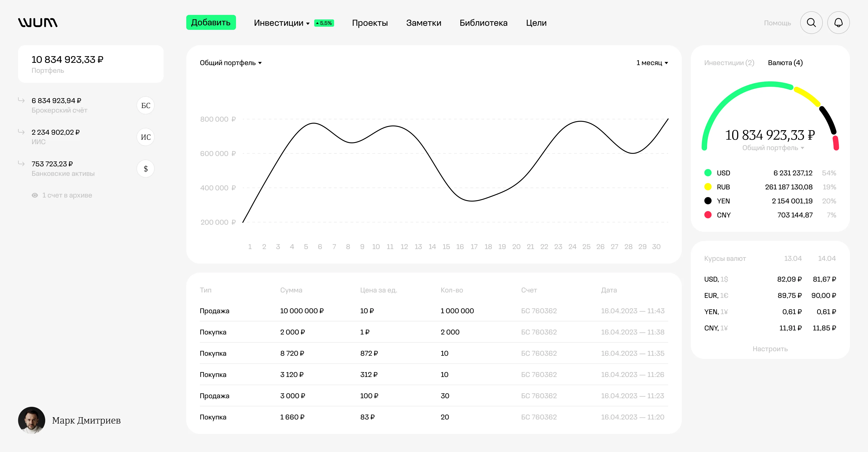Click the Помощь link
Screen dimensions: 868x452
[x=777, y=23]
